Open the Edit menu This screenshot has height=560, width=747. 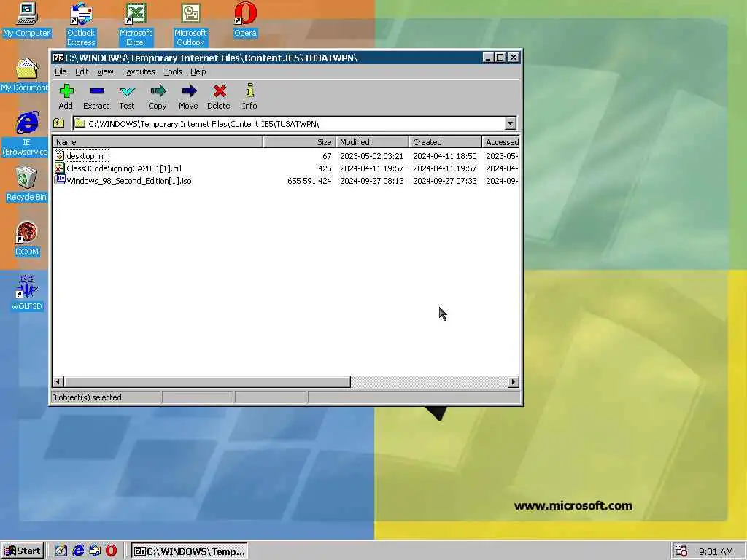pos(82,71)
